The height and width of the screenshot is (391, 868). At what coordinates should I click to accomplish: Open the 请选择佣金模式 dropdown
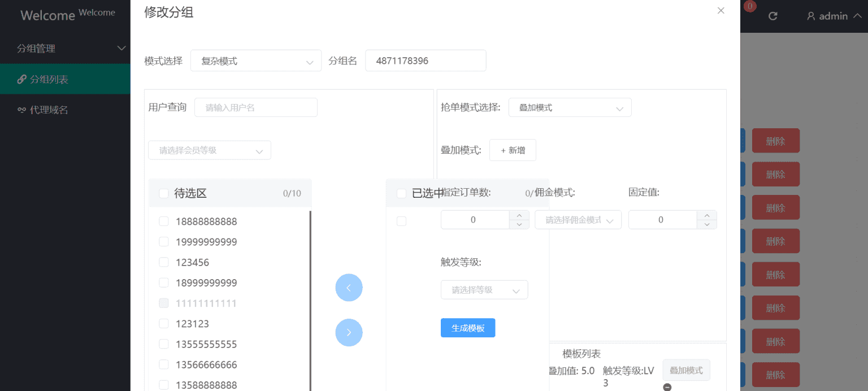tap(578, 220)
